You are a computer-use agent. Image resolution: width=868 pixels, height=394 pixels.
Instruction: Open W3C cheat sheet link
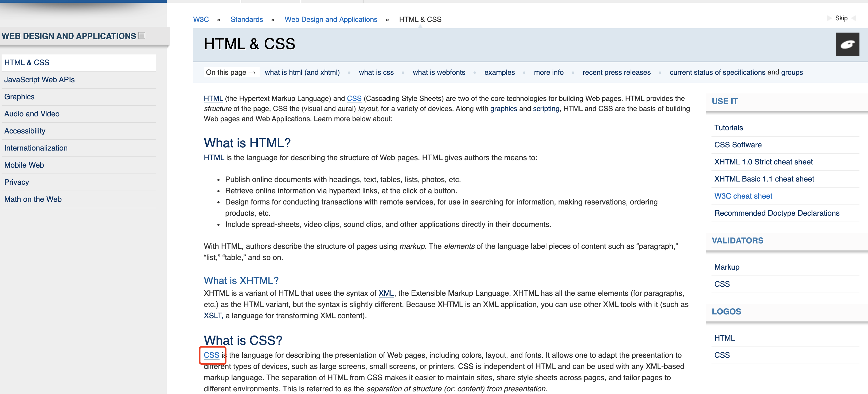click(x=743, y=196)
